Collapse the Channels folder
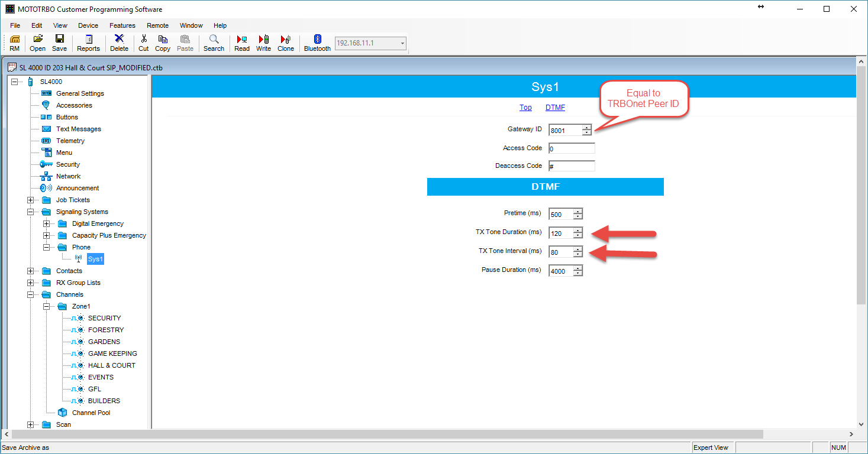868x454 pixels. pyautogui.click(x=31, y=294)
